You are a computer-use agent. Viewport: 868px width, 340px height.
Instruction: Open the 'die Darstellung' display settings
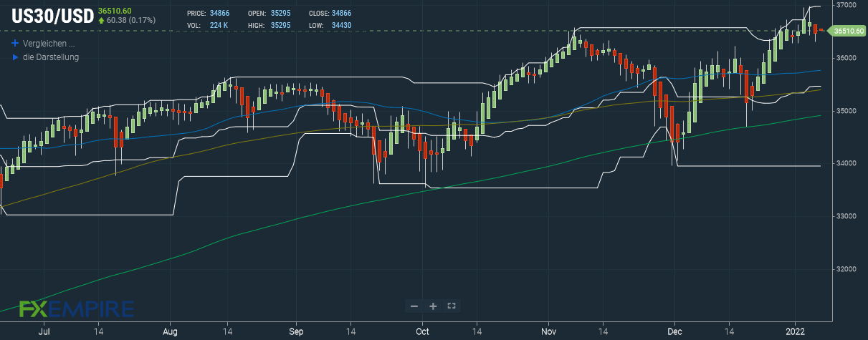[x=51, y=57]
